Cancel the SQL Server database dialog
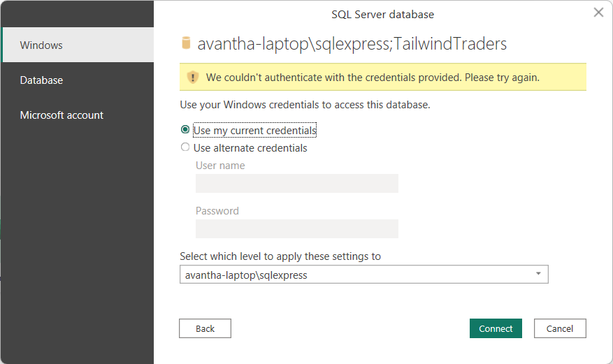This screenshot has height=364, width=613. coord(560,328)
